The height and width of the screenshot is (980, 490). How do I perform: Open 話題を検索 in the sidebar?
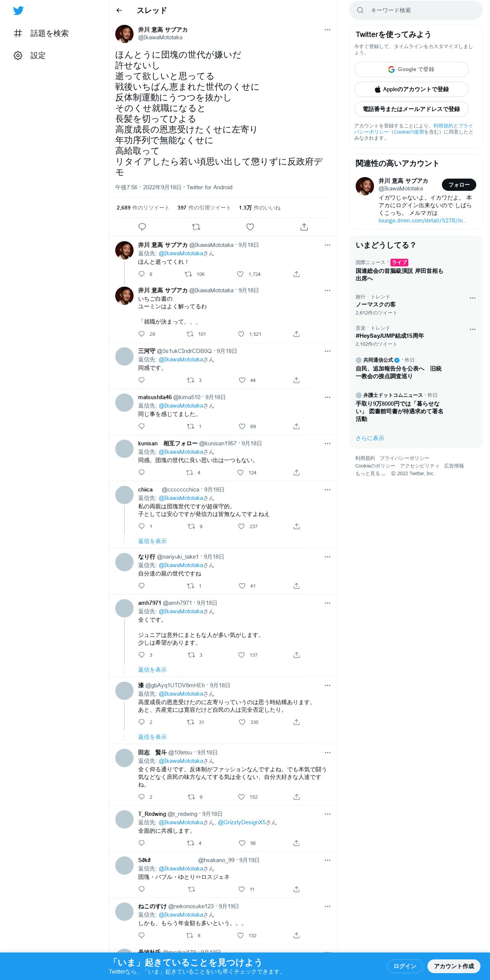click(x=41, y=33)
